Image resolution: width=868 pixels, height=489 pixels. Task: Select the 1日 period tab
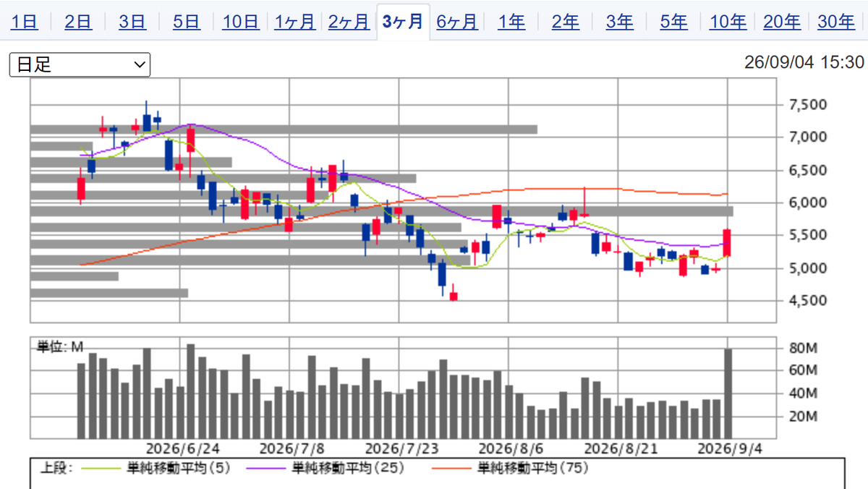(25, 22)
